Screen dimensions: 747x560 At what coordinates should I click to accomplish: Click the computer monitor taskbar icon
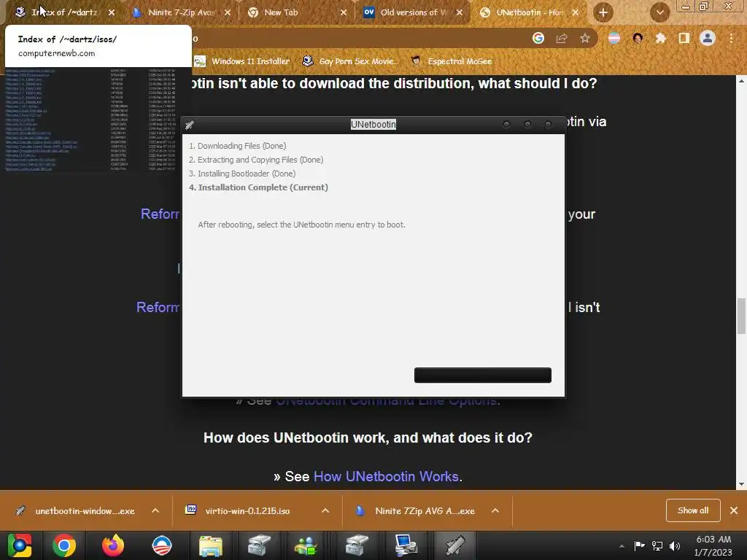[406, 545]
